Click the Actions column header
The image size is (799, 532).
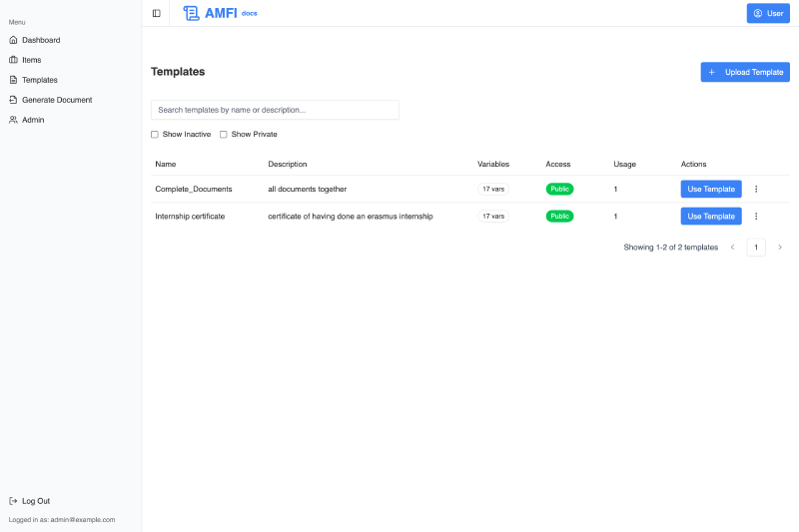coord(693,164)
